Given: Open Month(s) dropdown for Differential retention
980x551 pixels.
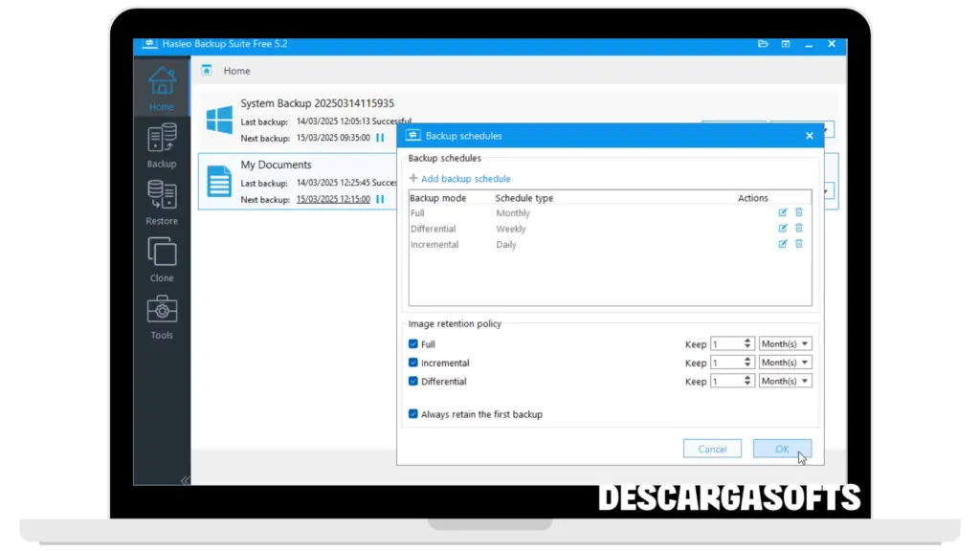Looking at the screenshot, I should coord(785,381).
